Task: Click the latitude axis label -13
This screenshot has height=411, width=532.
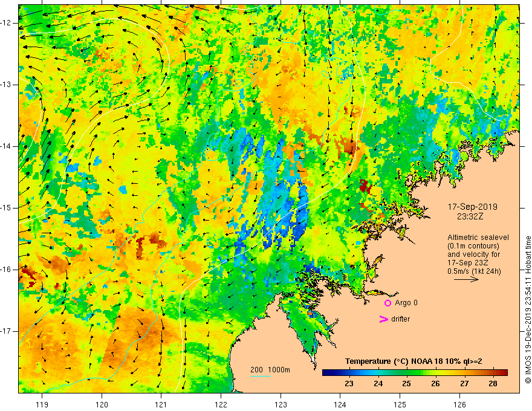Action: pyautogui.click(x=6, y=85)
